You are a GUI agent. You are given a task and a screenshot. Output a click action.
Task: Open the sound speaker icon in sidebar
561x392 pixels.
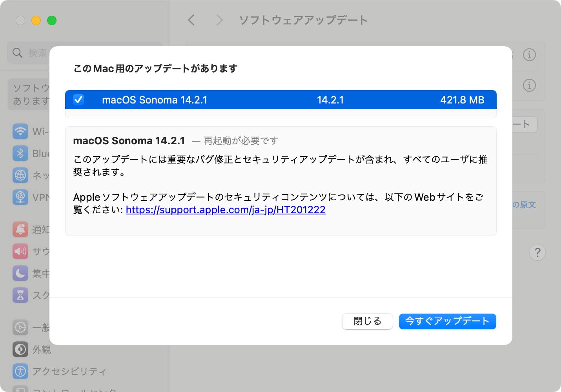(20, 251)
